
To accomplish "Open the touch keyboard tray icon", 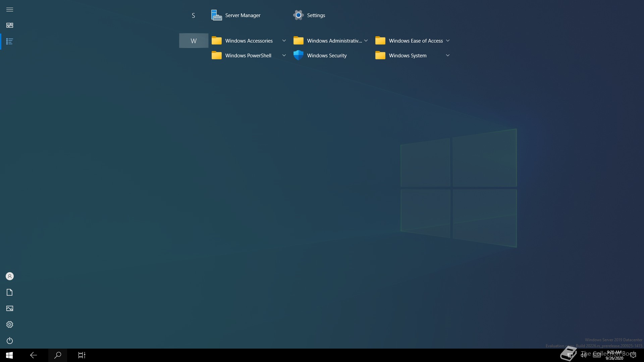I will [597, 355].
